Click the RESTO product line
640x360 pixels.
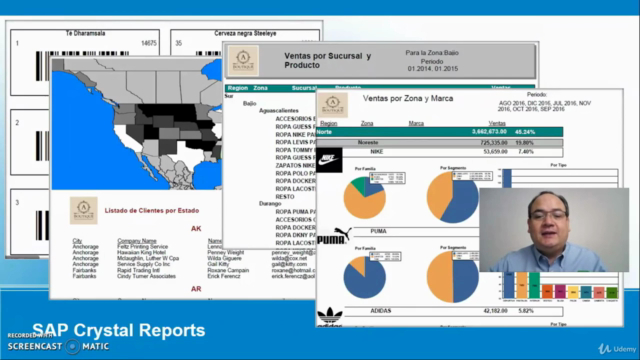[285, 197]
